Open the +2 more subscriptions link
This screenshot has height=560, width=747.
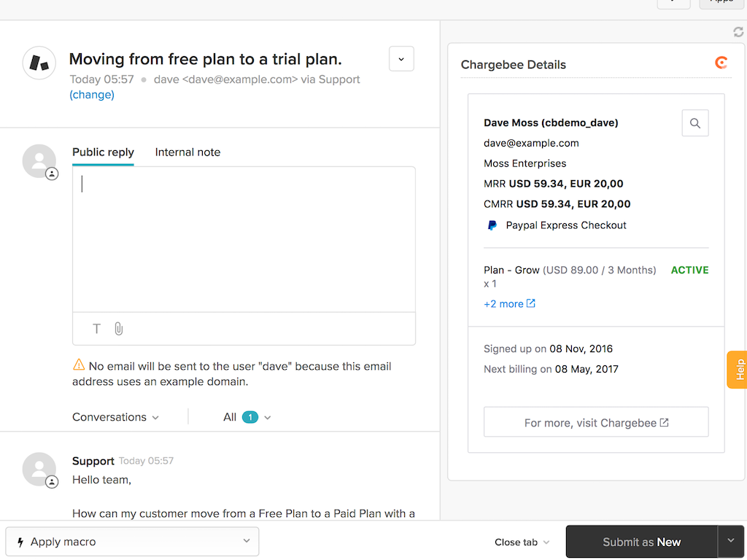(x=509, y=303)
